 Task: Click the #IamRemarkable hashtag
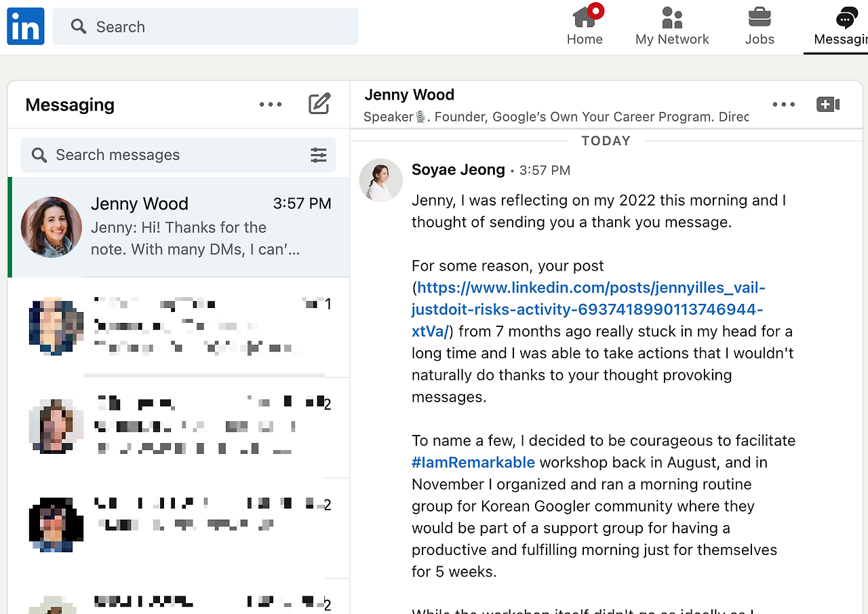[x=473, y=463]
